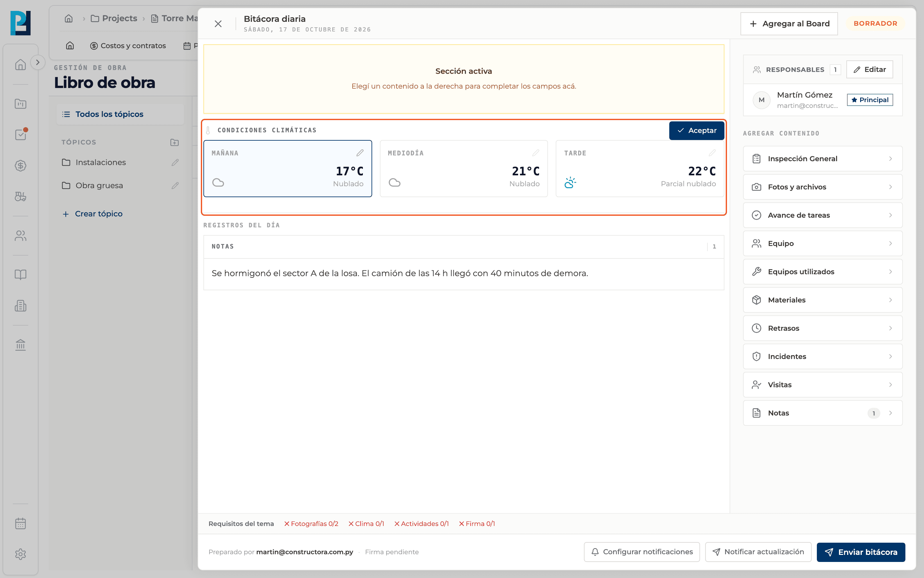Expand Materiales content row
Screen dimensions: 924x578
[x=823, y=300]
